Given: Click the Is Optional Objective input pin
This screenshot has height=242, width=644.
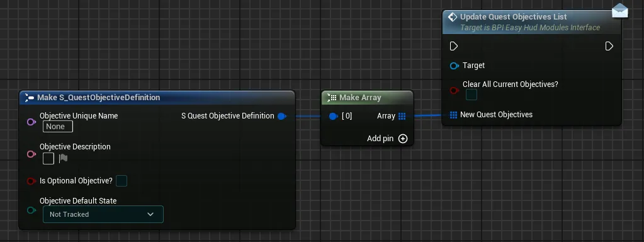Looking at the screenshot, I should click(31, 181).
